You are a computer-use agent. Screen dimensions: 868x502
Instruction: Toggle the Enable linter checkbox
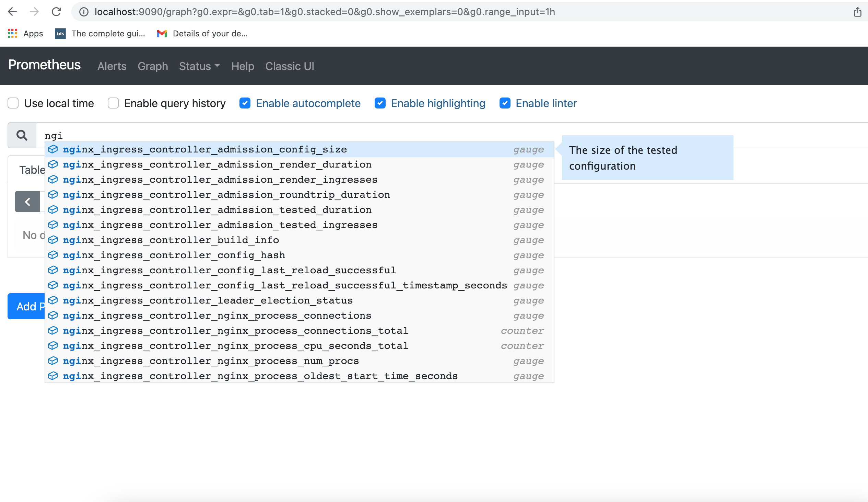pyautogui.click(x=505, y=103)
